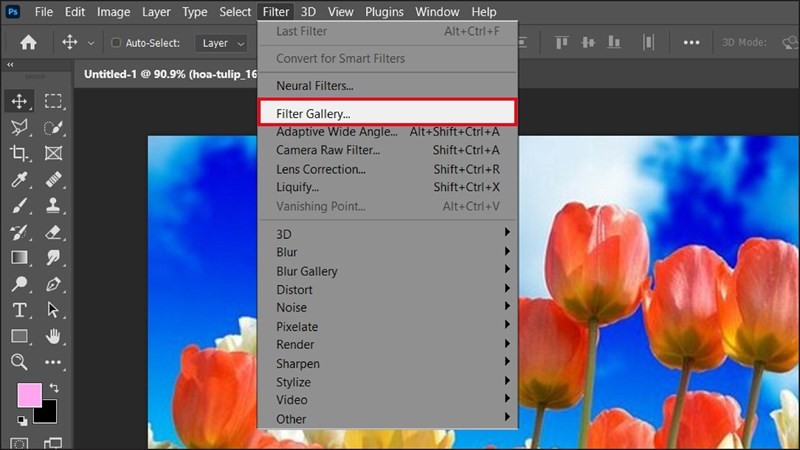Choose Liquify from Filter menu

388,187
